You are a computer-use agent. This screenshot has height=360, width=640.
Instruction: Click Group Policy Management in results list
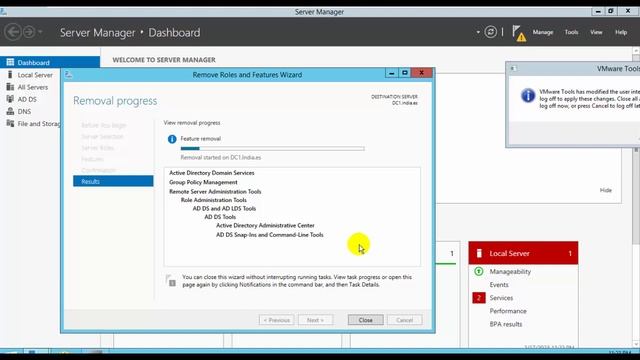click(x=203, y=182)
